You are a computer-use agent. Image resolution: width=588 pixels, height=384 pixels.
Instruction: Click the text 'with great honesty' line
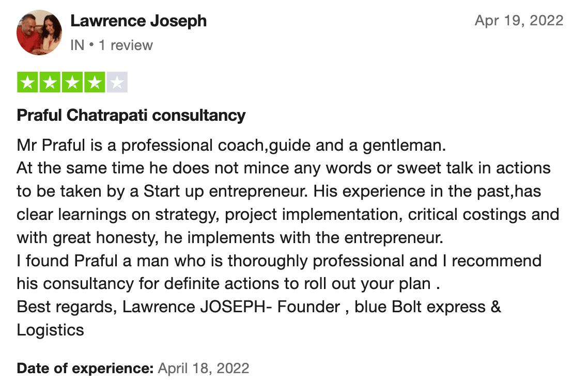pyautogui.click(x=230, y=237)
